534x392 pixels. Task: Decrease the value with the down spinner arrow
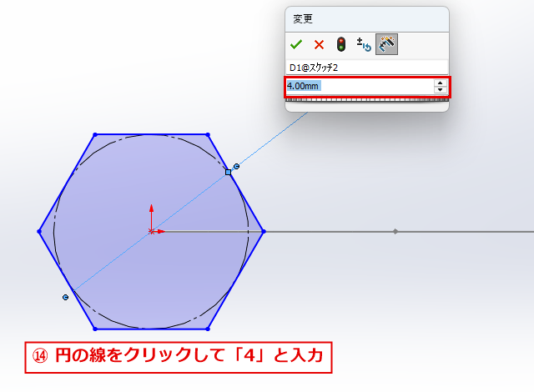[440, 90]
